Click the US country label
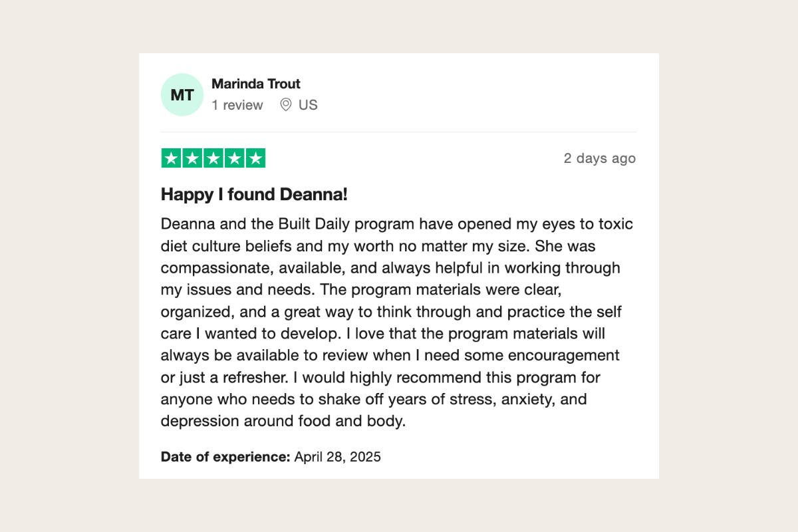 [308, 105]
